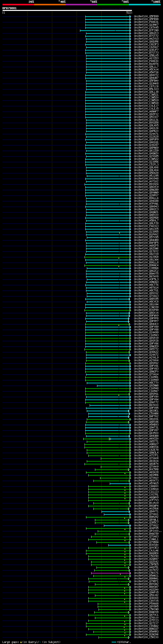Select hit UniRef100_Q84VT1
The height and width of the screenshot is (644, 163).
pos(146,511)
